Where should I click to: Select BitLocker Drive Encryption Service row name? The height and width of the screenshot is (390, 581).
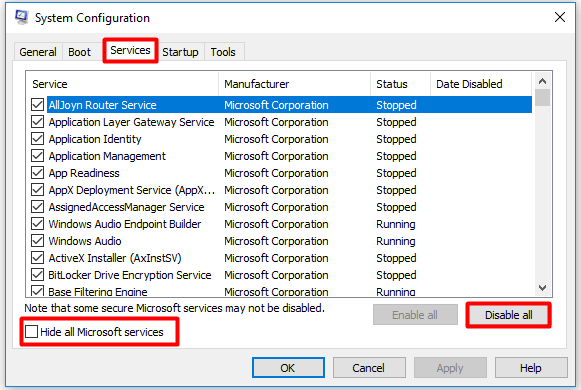click(130, 276)
